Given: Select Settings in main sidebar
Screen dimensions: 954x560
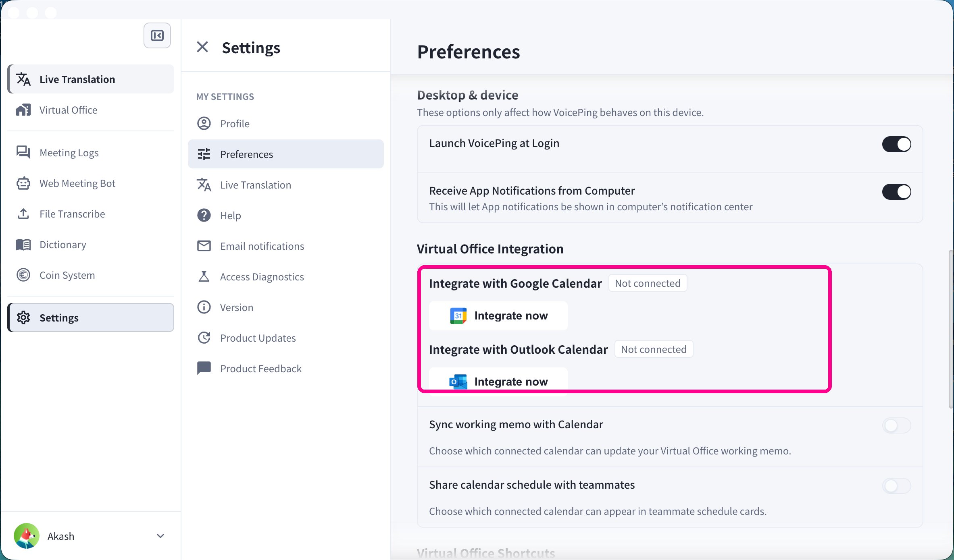Looking at the screenshot, I should 91,318.
